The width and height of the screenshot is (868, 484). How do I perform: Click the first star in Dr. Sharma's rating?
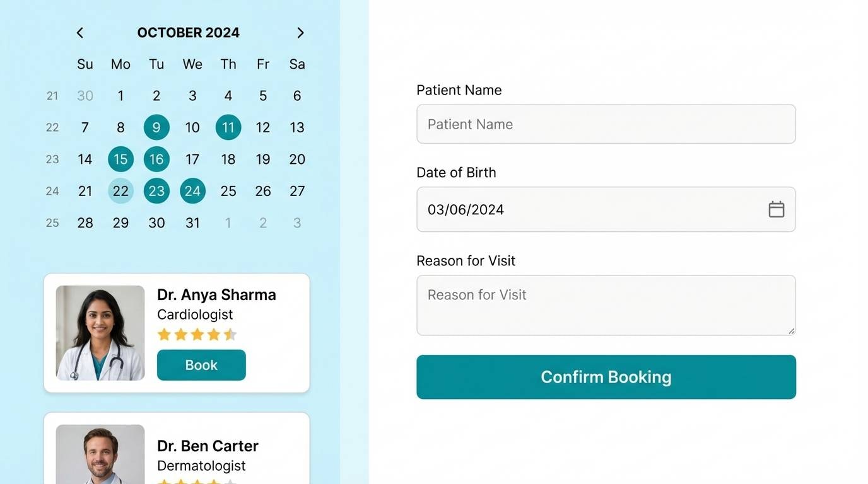click(x=164, y=334)
